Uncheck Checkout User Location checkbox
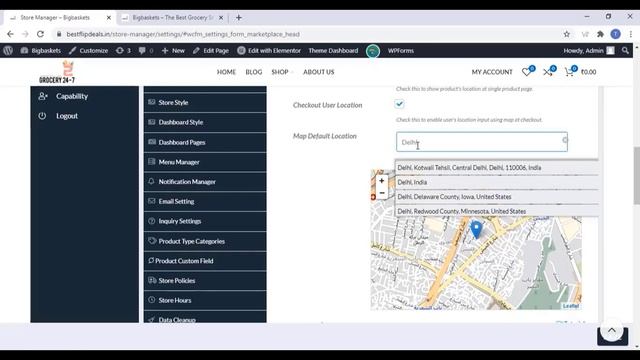Image resolution: width=640 pixels, height=360 pixels. 400,104
